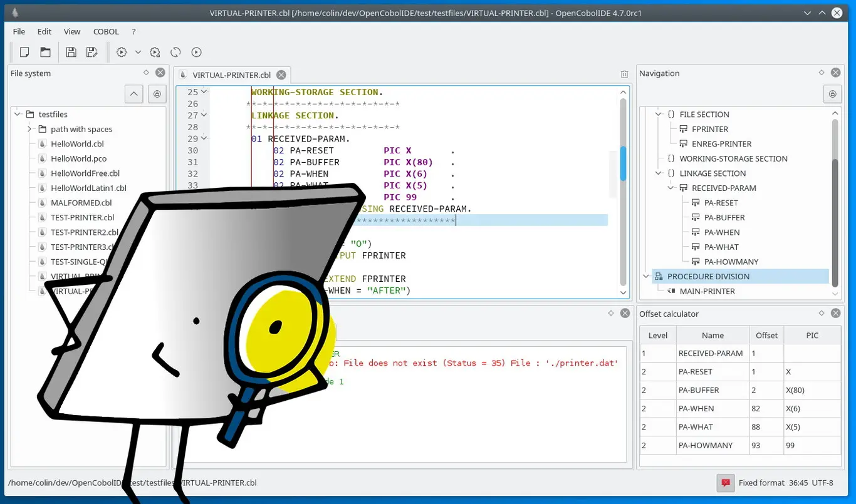Click the Save As toolbar icon
Viewport: 856px width, 504px height.
pos(92,52)
